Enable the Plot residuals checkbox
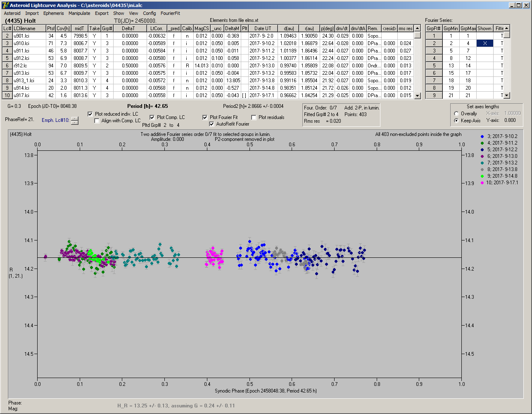This screenshot has height=414, width=532. pos(254,117)
